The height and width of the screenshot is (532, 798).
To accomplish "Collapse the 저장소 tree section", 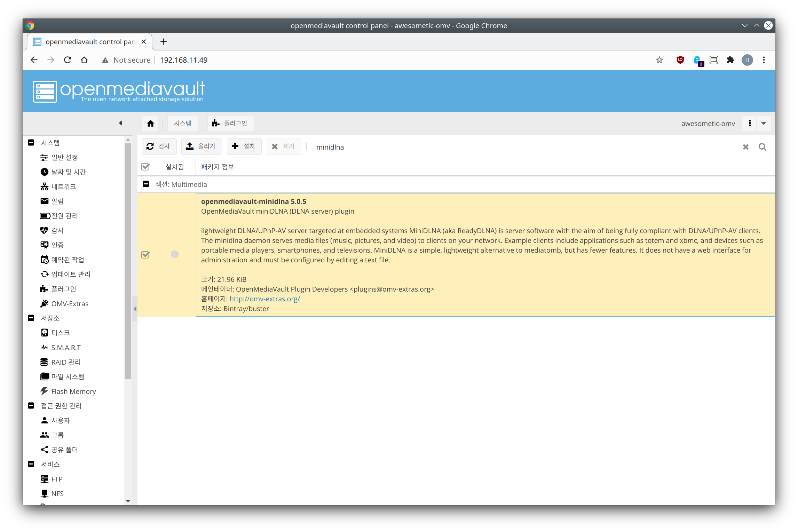I will (31, 318).
